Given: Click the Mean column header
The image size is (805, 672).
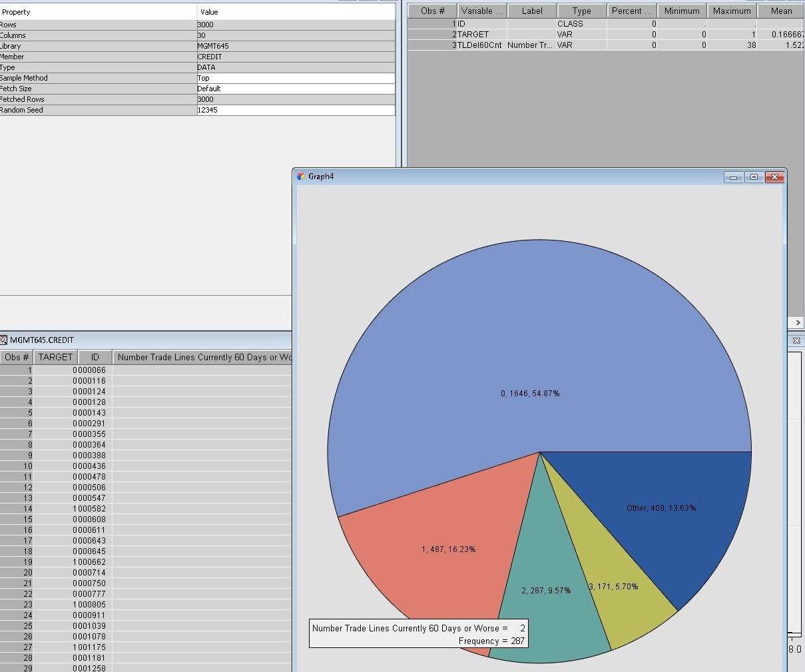Looking at the screenshot, I should click(x=782, y=11).
